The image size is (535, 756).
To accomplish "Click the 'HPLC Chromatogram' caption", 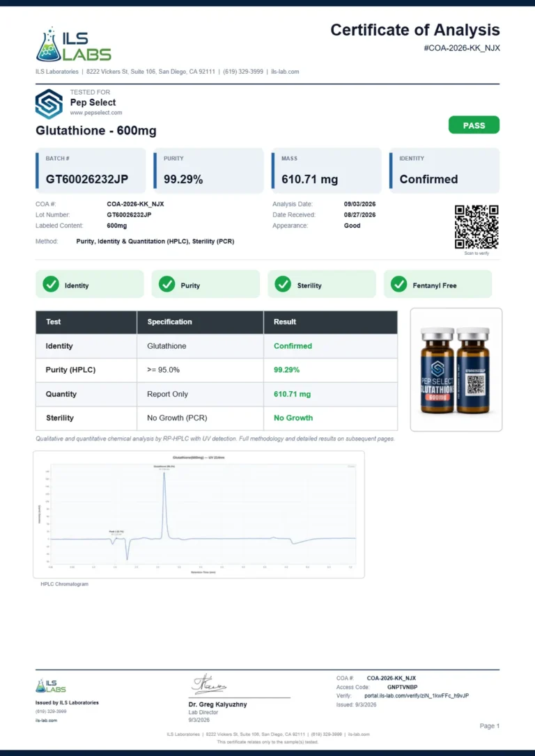I will tap(65, 584).
